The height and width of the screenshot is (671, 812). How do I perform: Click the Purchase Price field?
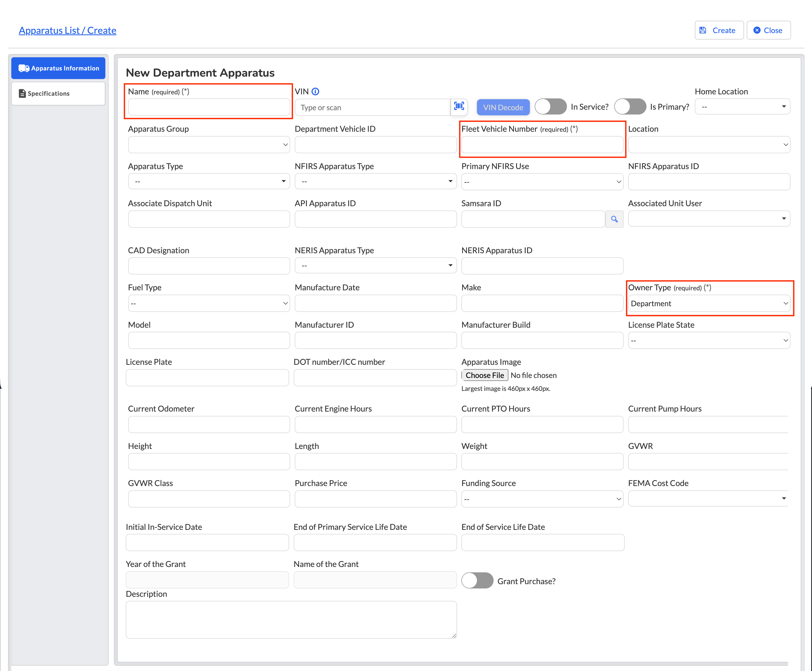pos(375,499)
